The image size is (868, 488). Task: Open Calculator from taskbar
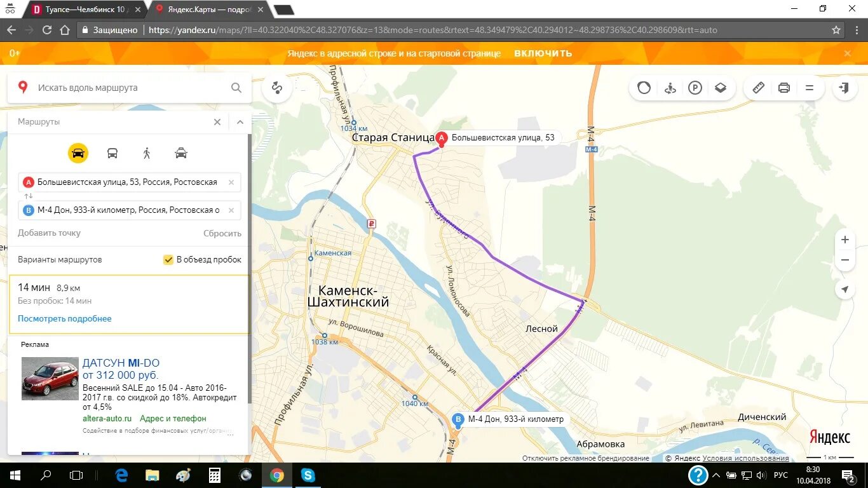(x=214, y=475)
